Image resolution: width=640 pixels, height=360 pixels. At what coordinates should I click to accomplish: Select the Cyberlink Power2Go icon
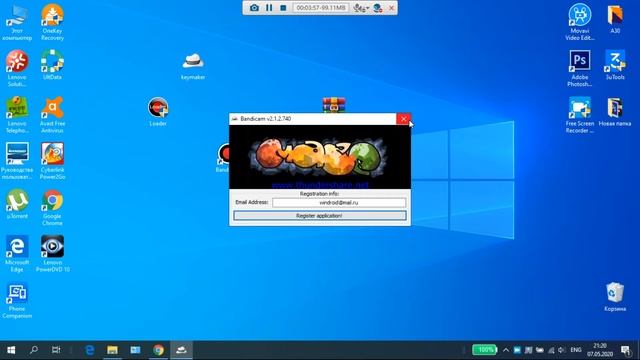[x=52, y=161]
